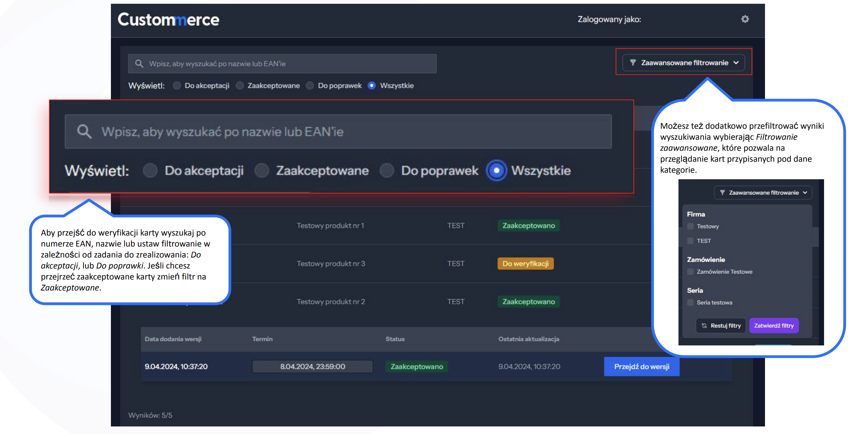Screen dimensions: 868x434
Task: Click the magnifying glass in the top search bar
Action: point(139,64)
